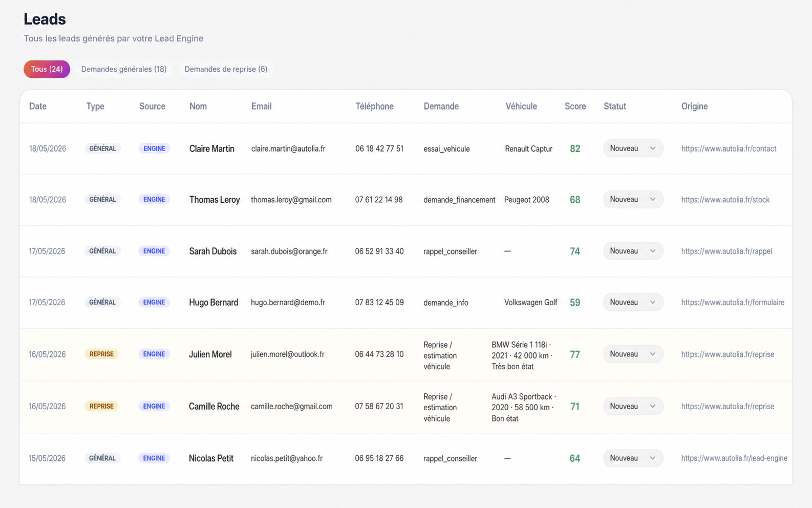Click the Origine column header
The image size is (812, 508).
(694, 106)
